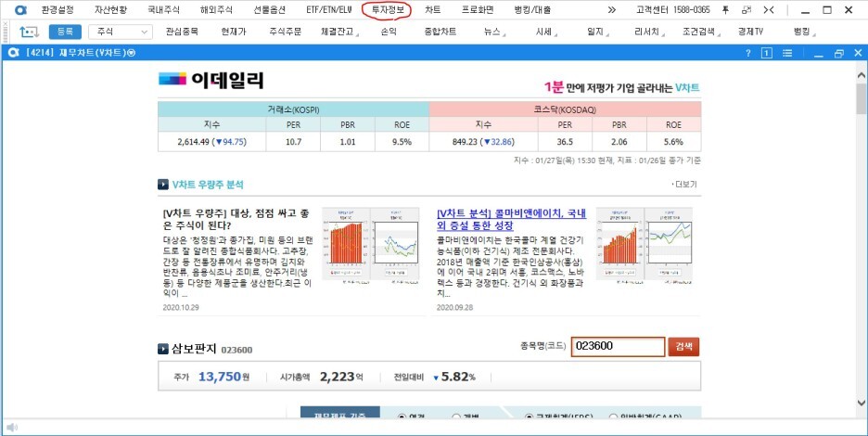Click the boxed number 1 icon

767,53
